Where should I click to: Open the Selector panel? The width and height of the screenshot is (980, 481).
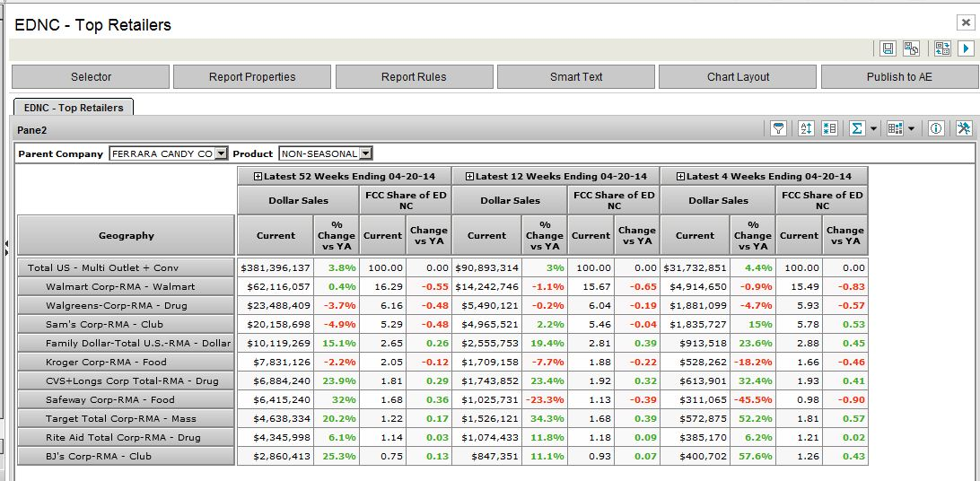pos(91,77)
